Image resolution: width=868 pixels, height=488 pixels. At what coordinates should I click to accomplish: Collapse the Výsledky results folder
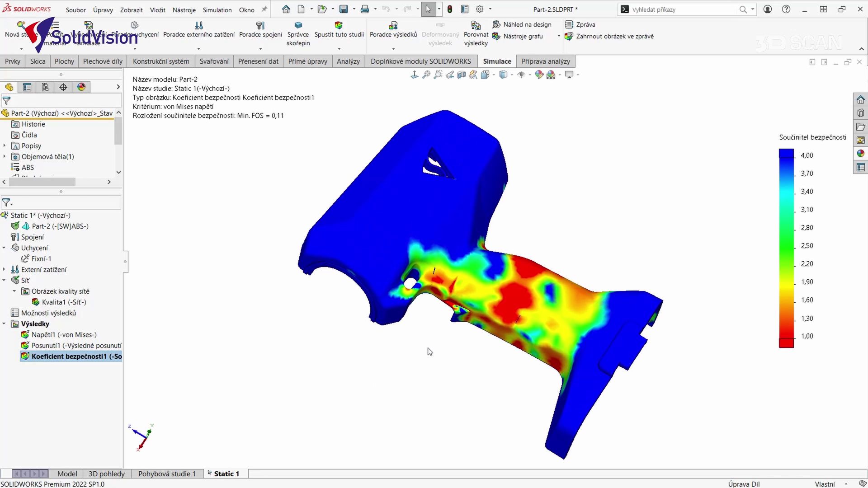[x=5, y=324]
